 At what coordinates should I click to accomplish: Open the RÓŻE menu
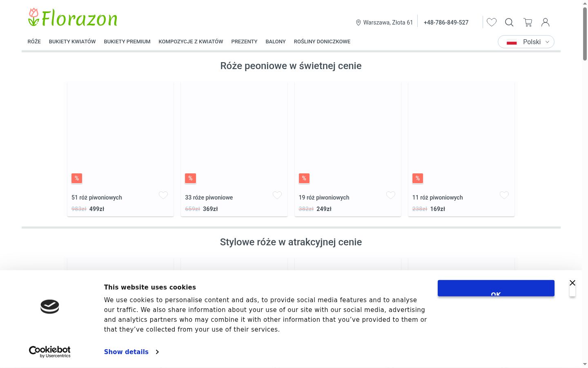coord(34,42)
